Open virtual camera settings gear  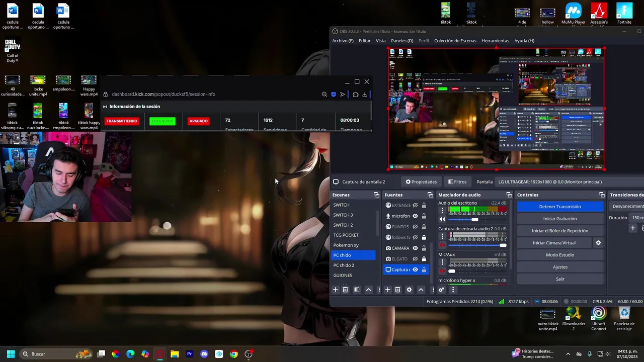pos(598,243)
